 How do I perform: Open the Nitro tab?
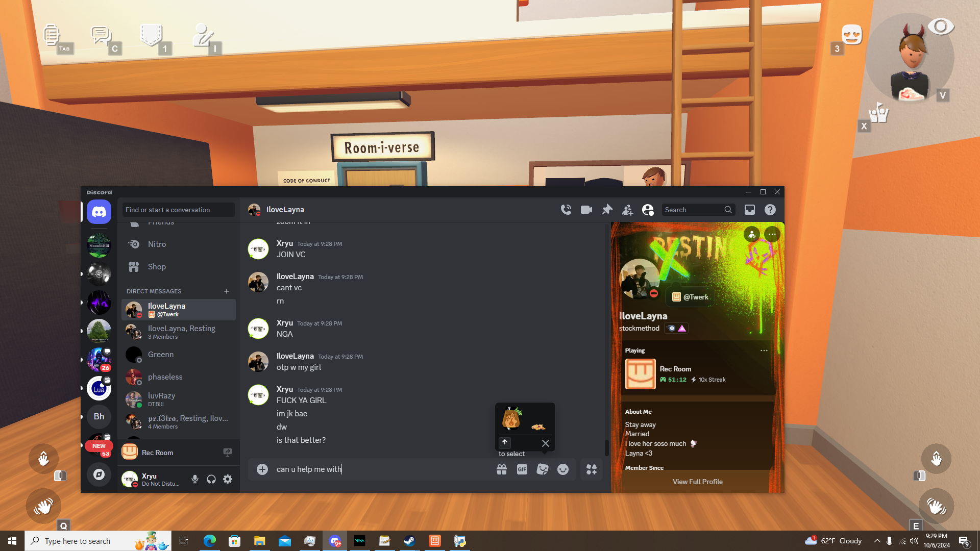[157, 244]
